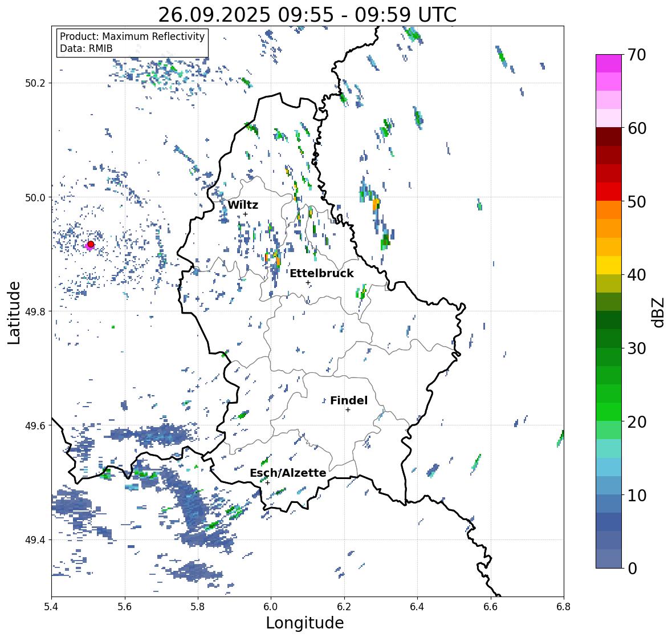Click the latitude tick label 49.4
Screen dimensions: 672x637
tap(35, 540)
